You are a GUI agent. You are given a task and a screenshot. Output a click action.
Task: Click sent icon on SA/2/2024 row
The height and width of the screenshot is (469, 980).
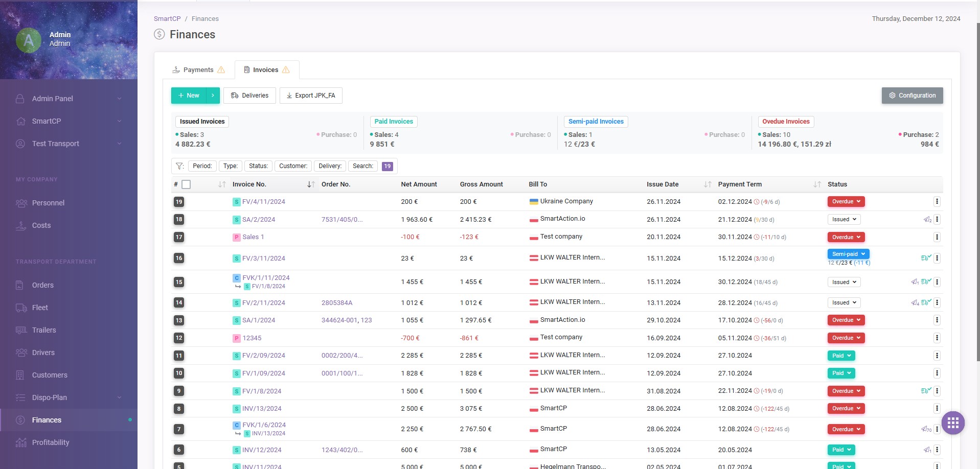point(927,220)
